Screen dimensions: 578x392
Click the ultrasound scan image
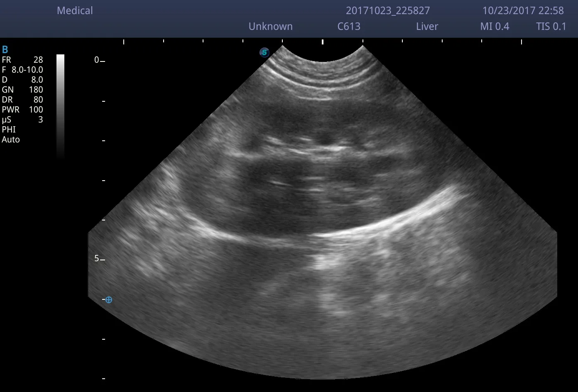[322, 212]
